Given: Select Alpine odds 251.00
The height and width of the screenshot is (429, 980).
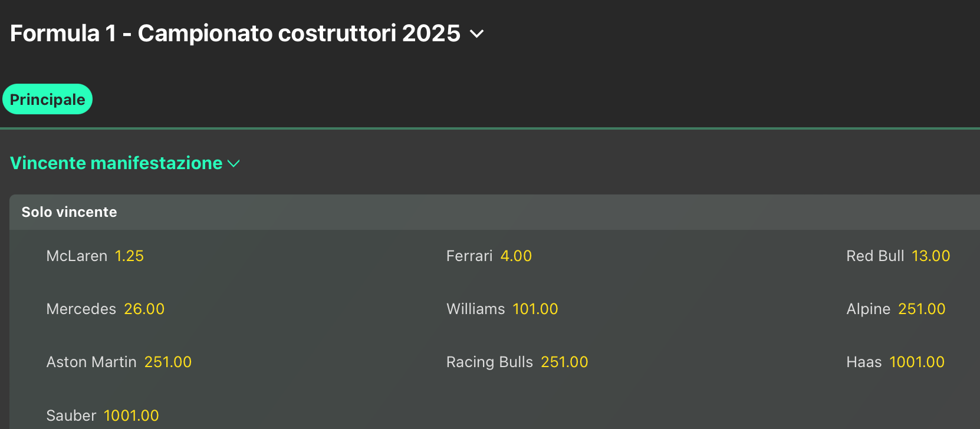Looking at the screenshot, I should pos(921,309).
